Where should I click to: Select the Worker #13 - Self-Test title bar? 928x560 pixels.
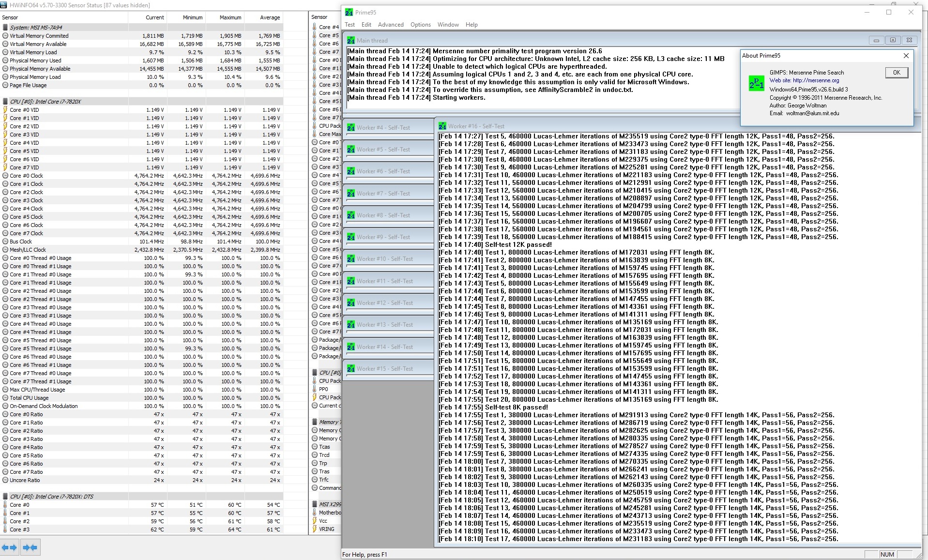[x=388, y=325]
